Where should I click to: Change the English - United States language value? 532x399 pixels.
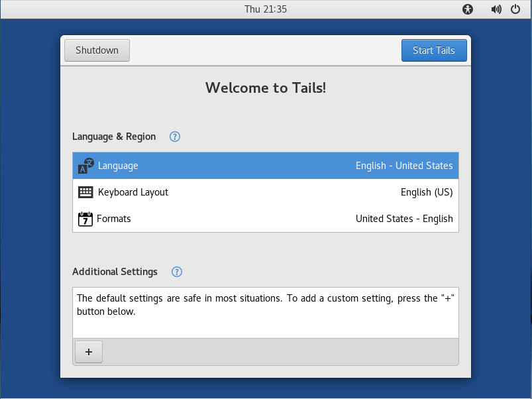click(x=404, y=166)
